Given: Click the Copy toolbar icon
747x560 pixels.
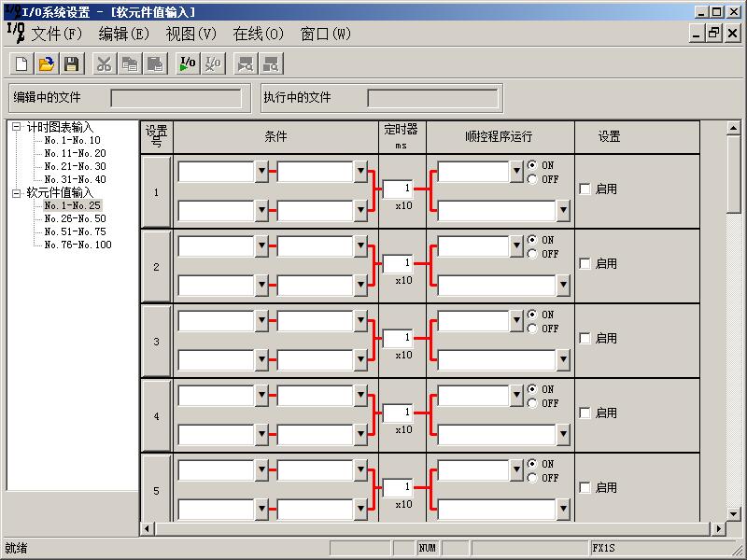Looking at the screenshot, I should pos(129,63).
